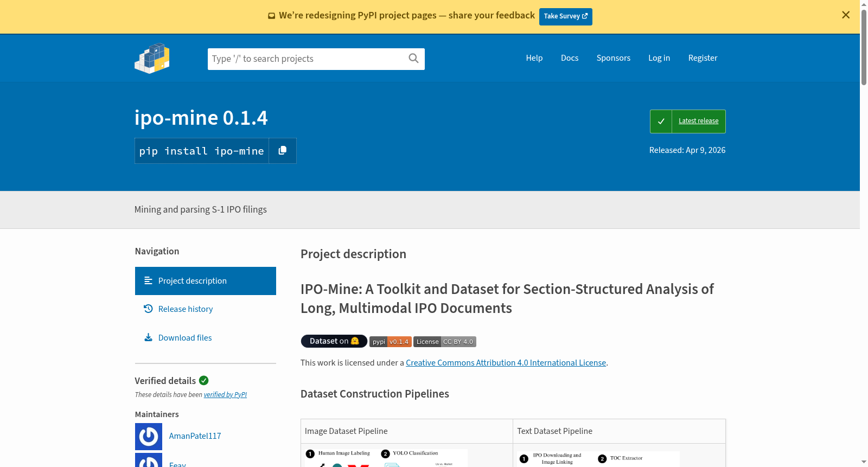868x467 pixels.
Task: Click the image pipeline diagram thumbnail
Action: (386, 458)
